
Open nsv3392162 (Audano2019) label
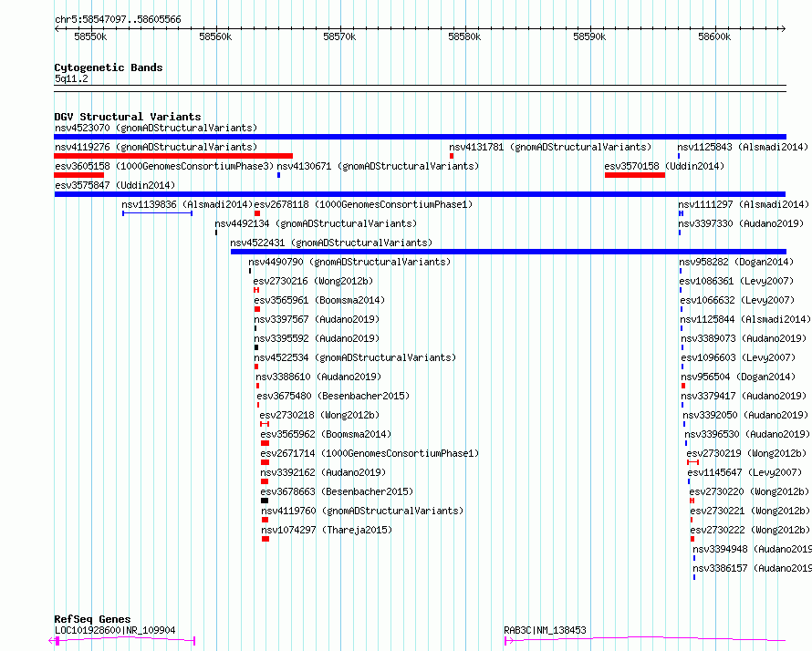pyautogui.click(x=323, y=472)
